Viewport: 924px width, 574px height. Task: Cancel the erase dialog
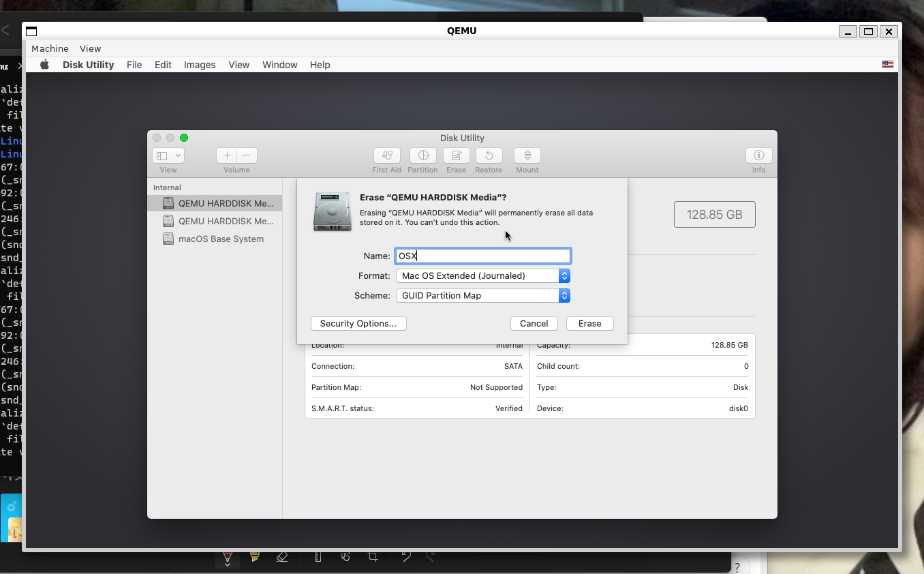(x=534, y=323)
